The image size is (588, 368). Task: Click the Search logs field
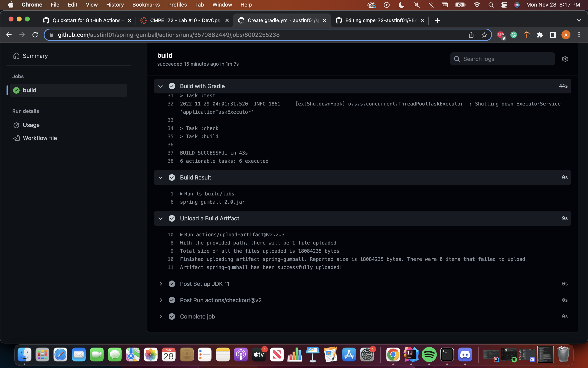(502, 59)
